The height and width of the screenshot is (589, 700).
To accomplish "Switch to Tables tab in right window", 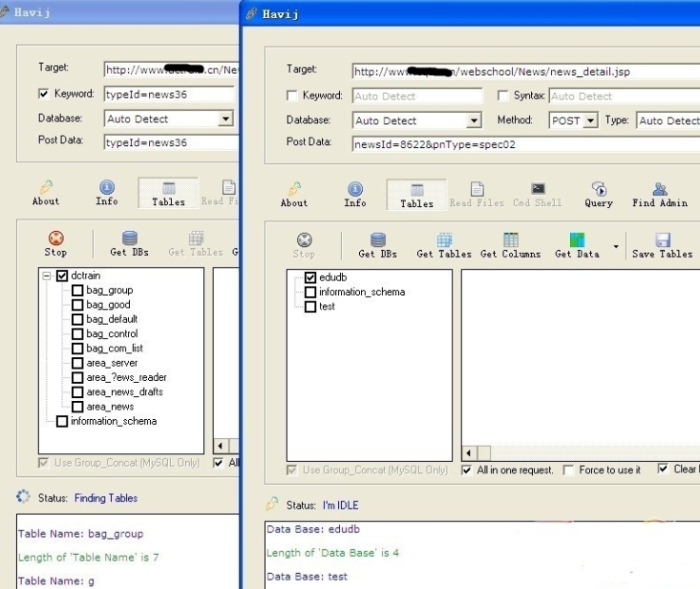I will pos(416,195).
